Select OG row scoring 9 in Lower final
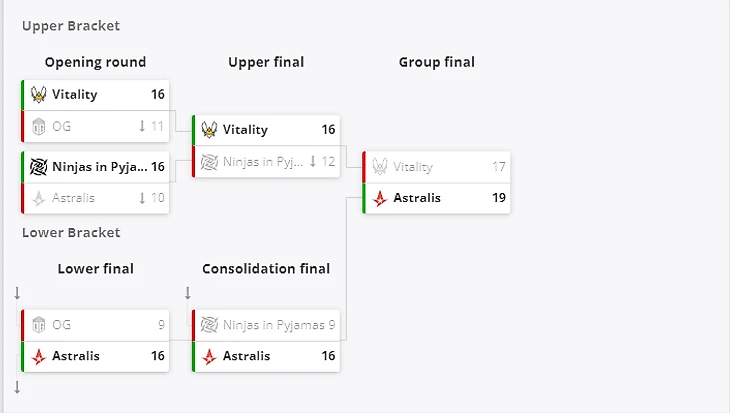 point(95,325)
